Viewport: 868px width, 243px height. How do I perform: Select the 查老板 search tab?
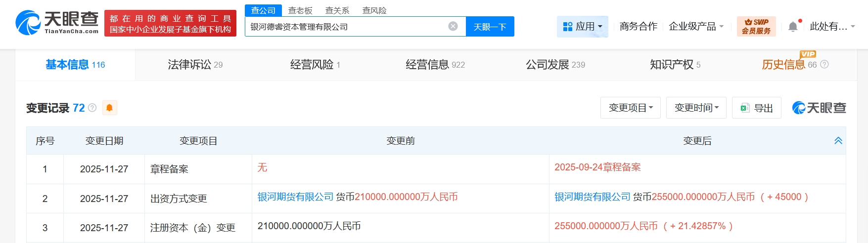pos(300,10)
